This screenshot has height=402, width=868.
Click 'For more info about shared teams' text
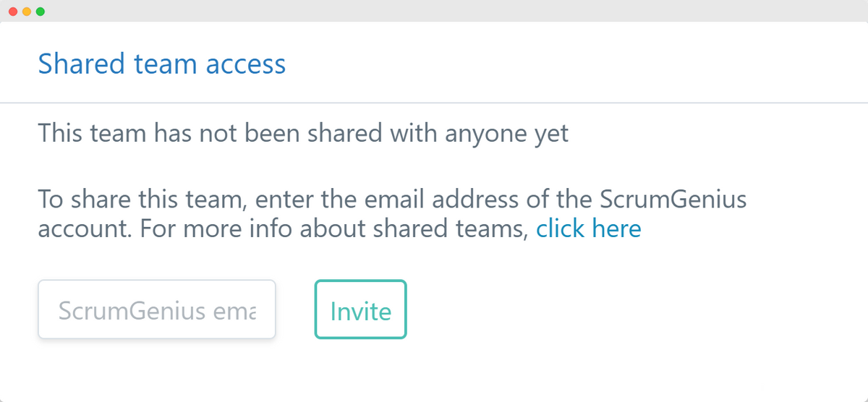click(x=333, y=229)
